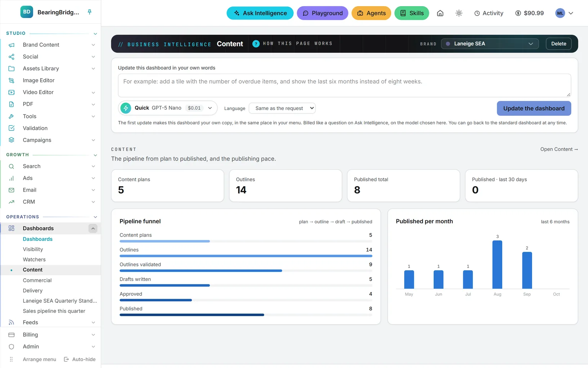Click the Video Editor icon

click(x=11, y=92)
